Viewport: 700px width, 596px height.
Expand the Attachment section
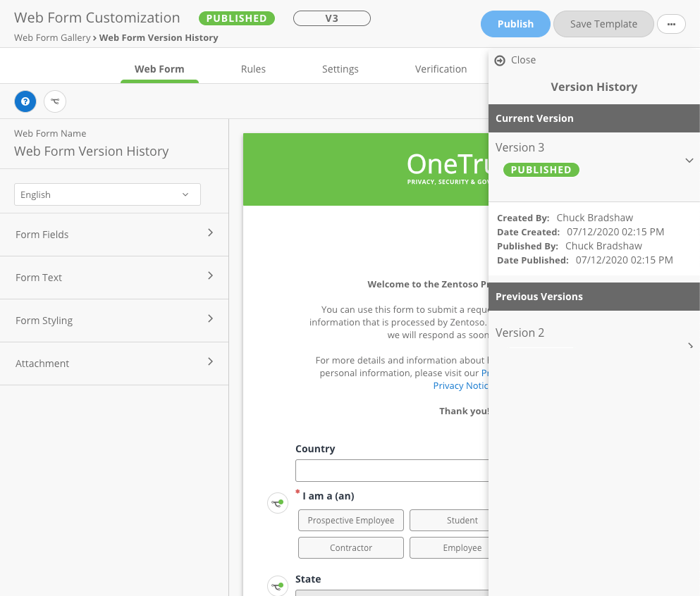(114, 364)
